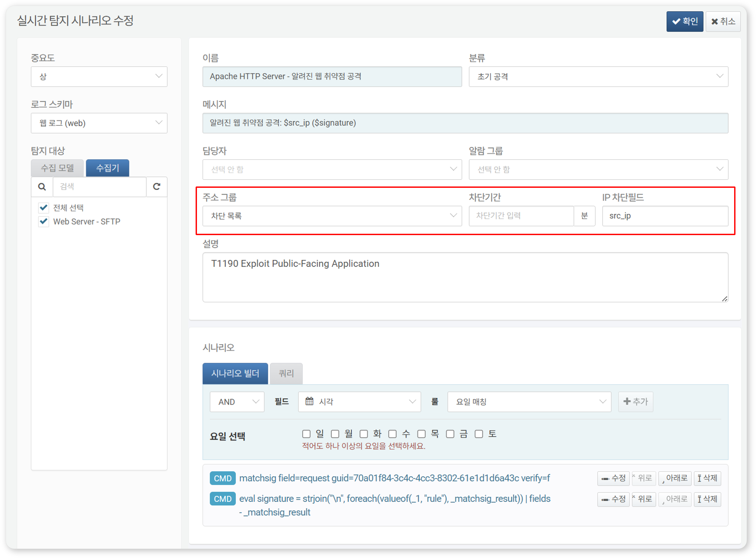Screen dimensions: 756x558
Task: Open the 중요도 severity dropdown
Action: (x=99, y=77)
